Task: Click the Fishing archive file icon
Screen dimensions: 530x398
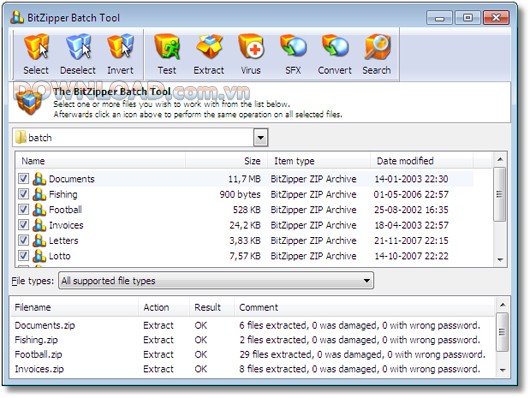Action: 39,194
